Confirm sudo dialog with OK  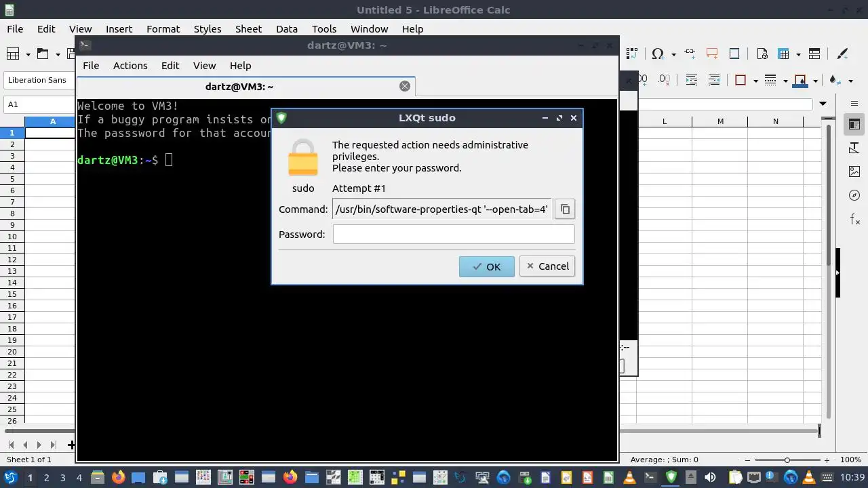tap(486, 266)
